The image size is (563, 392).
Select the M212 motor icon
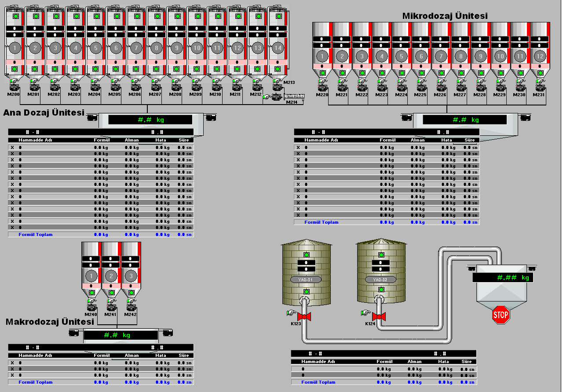258,87
